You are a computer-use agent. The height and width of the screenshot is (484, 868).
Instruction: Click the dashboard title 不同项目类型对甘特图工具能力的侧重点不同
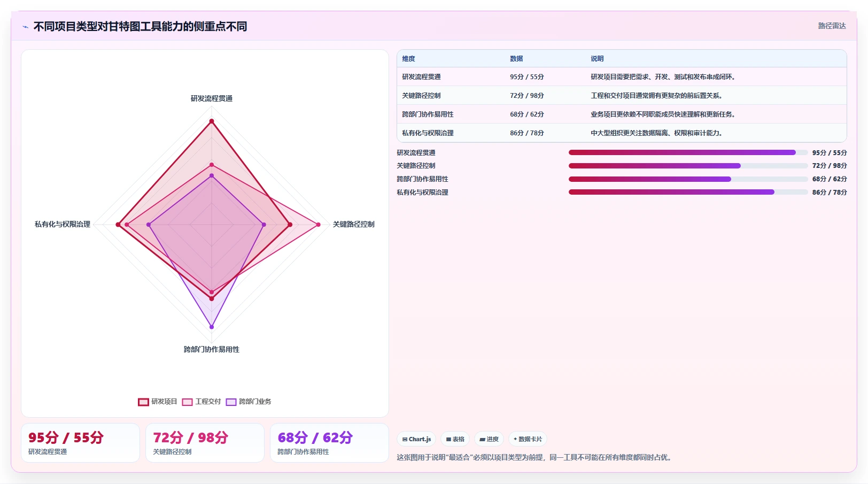(x=140, y=27)
